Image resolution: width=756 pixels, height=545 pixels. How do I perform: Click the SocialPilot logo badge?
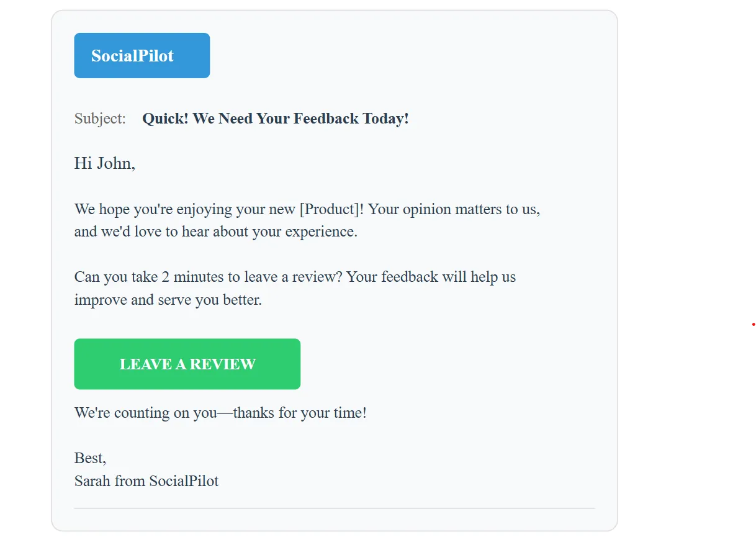click(x=142, y=55)
